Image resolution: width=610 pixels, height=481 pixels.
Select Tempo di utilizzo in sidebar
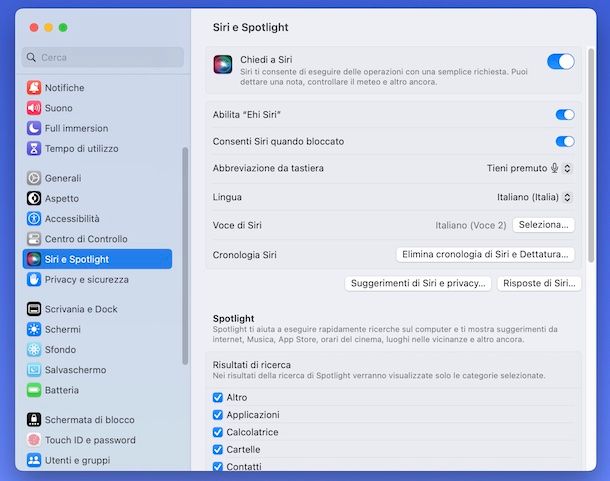tap(97, 148)
